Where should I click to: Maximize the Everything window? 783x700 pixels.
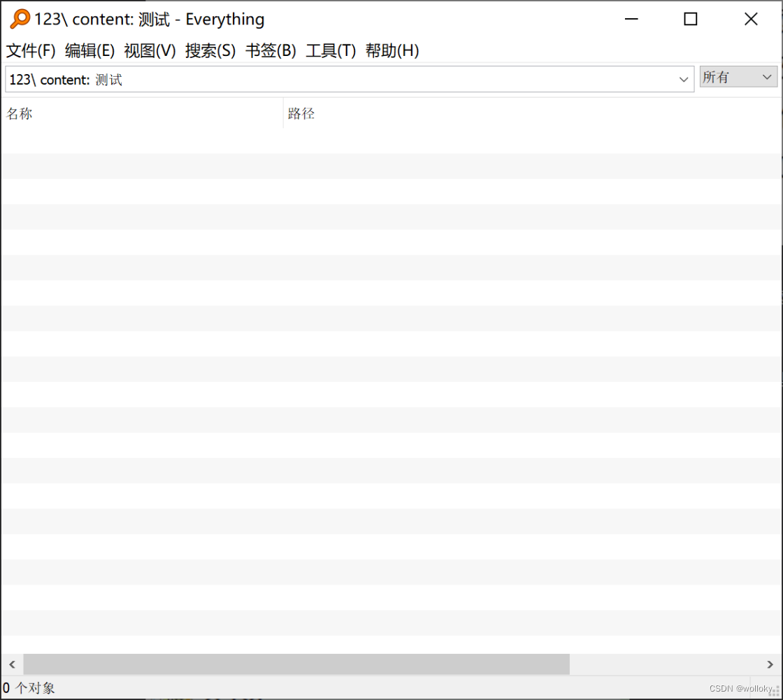click(691, 19)
